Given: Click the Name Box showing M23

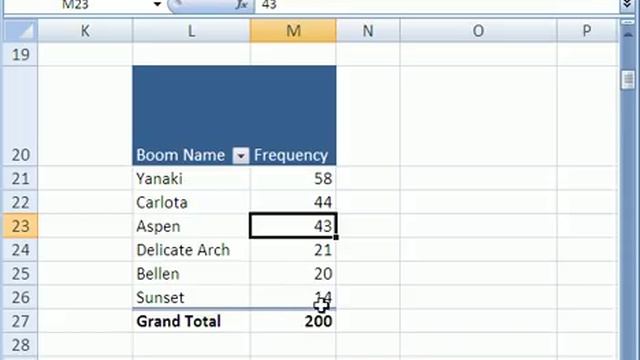Looking at the screenshot, I should 77,4.
